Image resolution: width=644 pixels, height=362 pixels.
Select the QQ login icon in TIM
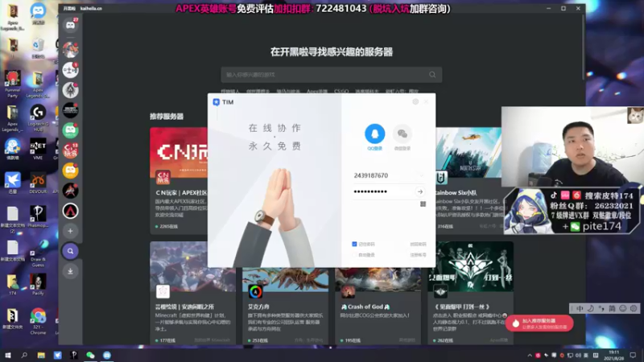374,134
